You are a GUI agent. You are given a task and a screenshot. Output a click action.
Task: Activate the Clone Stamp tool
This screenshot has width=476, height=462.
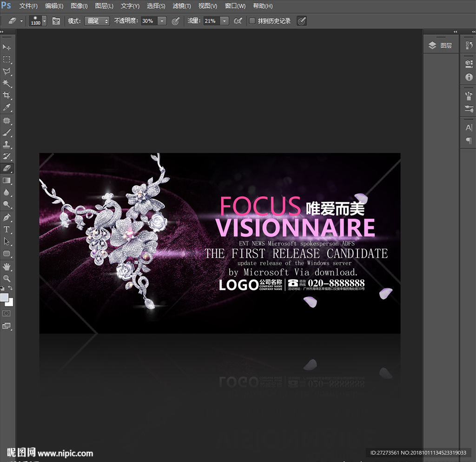click(7, 145)
